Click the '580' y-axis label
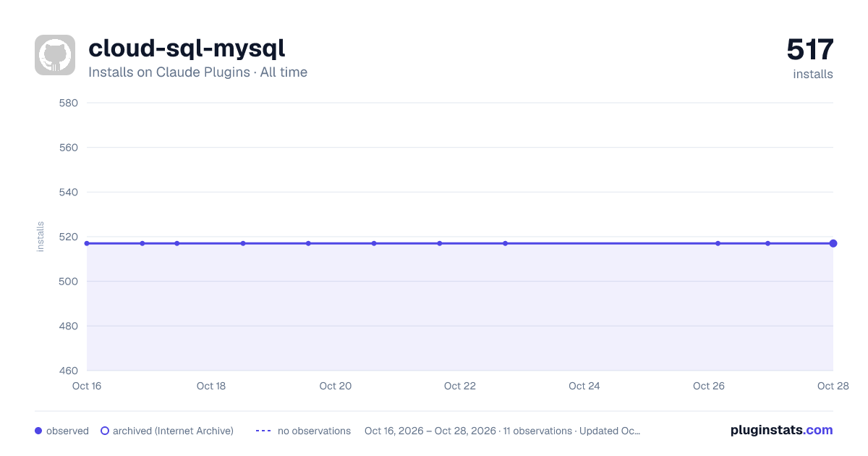The width and height of the screenshot is (868, 456). [x=69, y=103]
